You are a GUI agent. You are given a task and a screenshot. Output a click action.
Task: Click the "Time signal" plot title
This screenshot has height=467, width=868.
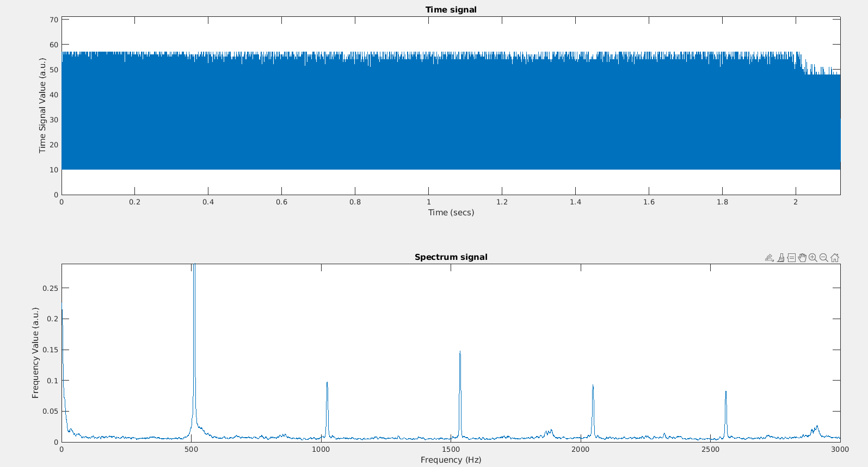click(x=451, y=10)
